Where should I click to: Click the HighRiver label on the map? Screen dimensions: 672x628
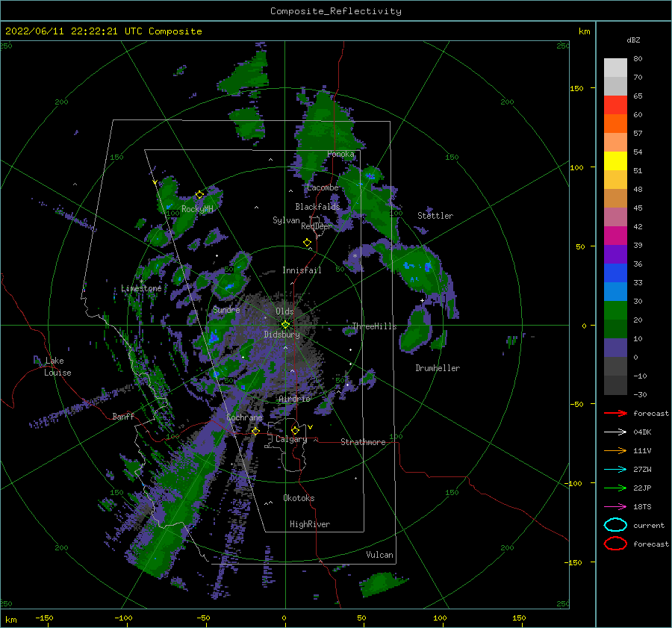click(x=310, y=524)
